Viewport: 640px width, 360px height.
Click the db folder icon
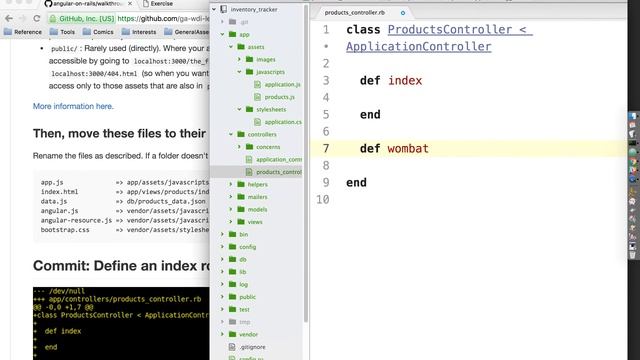click(233, 259)
